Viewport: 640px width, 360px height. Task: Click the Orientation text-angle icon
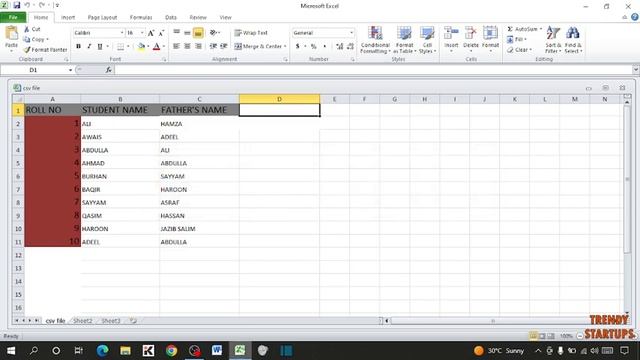click(x=213, y=33)
